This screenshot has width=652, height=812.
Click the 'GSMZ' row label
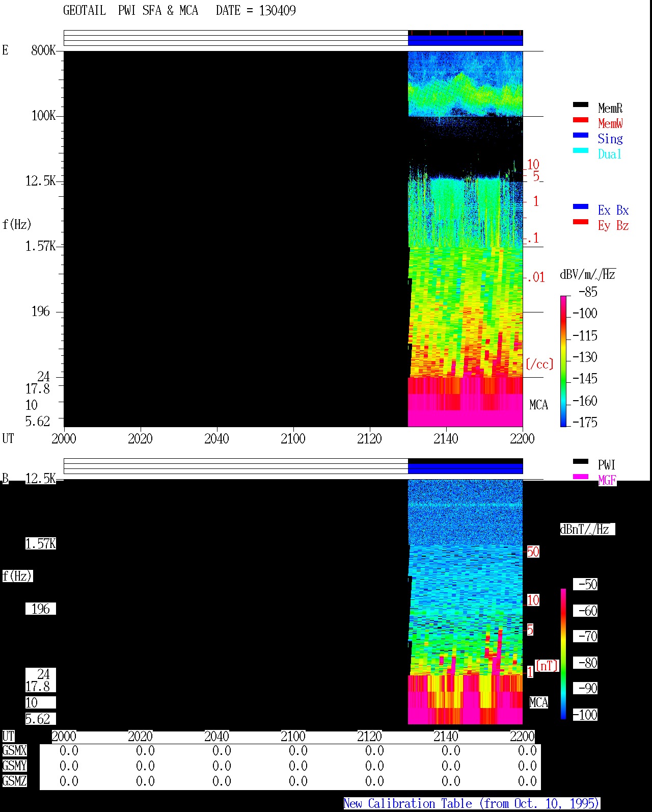[14, 781]
